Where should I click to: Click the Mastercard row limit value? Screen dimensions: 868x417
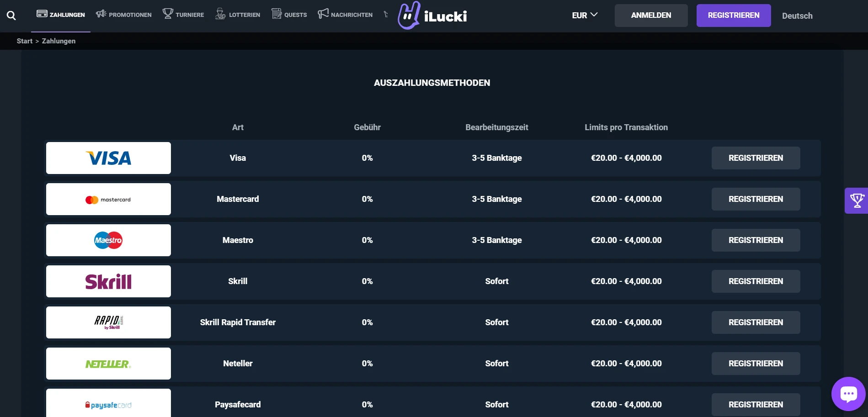[626, 199]
